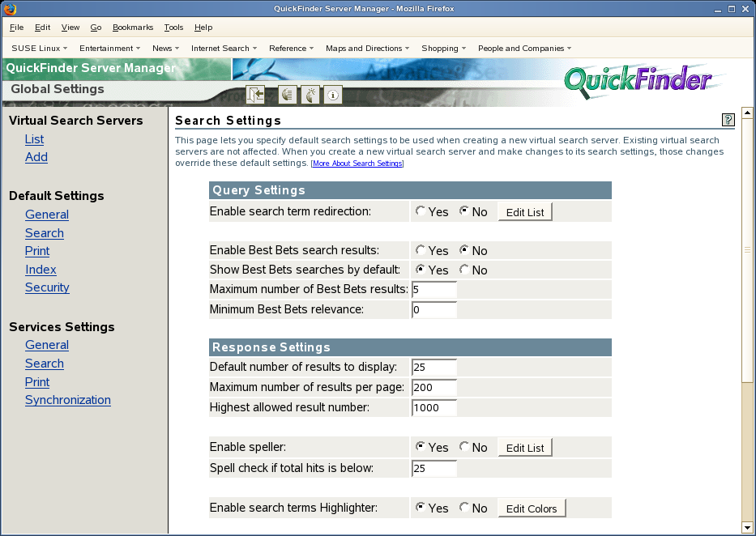
Task: Select Yes for Enable search terms Highlighter
Action: coord(421,507)
